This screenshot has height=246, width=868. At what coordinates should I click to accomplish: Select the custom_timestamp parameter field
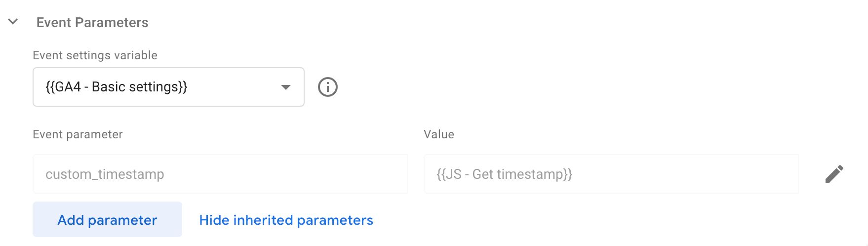[220, 174]
